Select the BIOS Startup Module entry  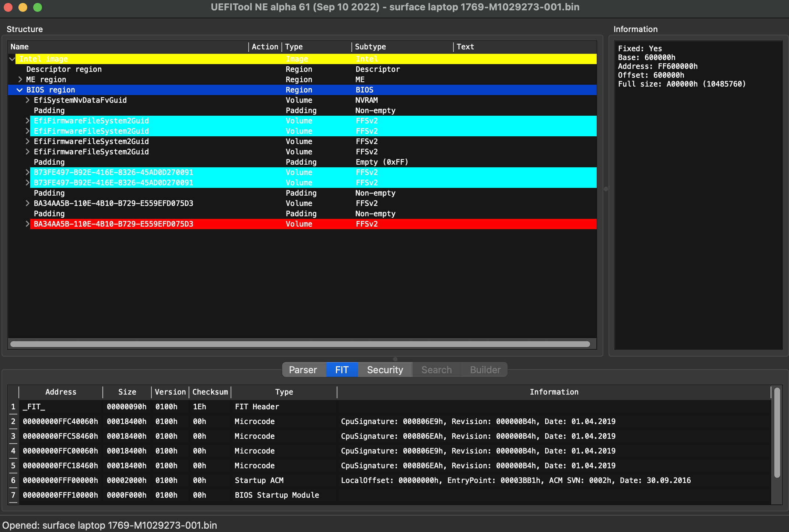277,495
